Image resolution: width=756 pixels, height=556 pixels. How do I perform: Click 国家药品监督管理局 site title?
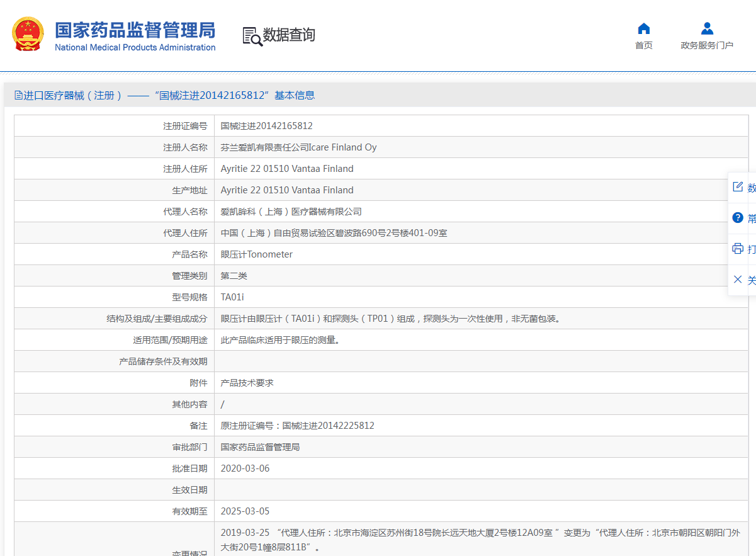(x=135, y=30)
